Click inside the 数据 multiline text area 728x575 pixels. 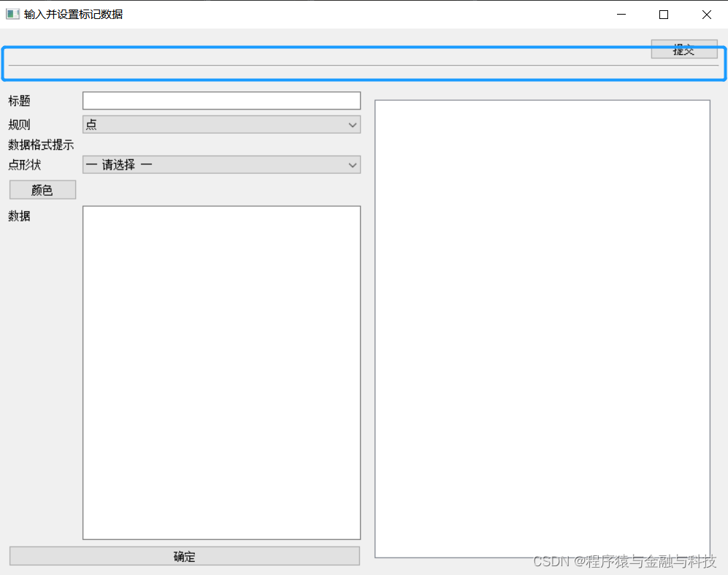pyautogui.click(x=221, y=373)
